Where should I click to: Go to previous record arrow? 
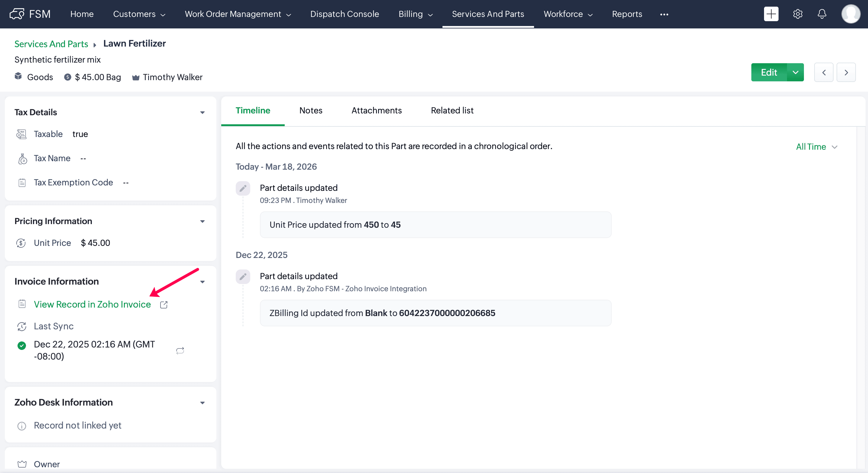tap(824, 73)
